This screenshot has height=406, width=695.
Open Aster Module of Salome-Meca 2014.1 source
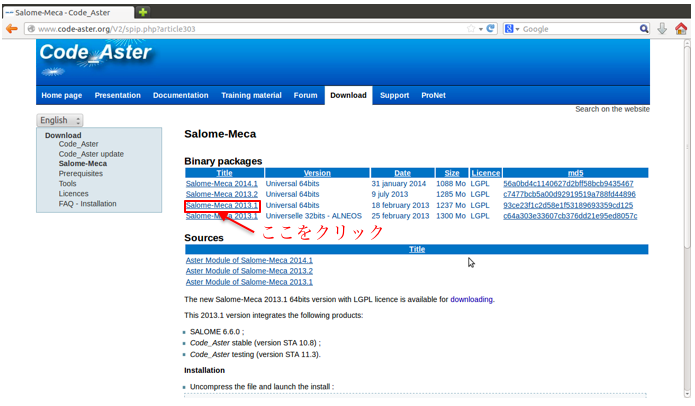point(249,260)
